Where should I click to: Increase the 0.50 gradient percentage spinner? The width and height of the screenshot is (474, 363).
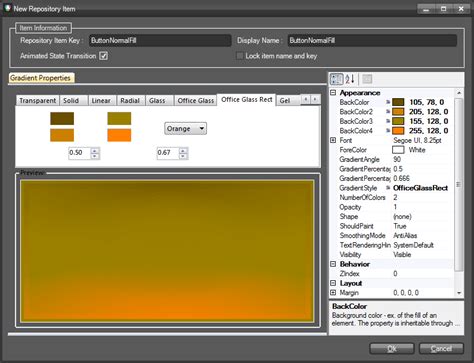coord(95,151)
